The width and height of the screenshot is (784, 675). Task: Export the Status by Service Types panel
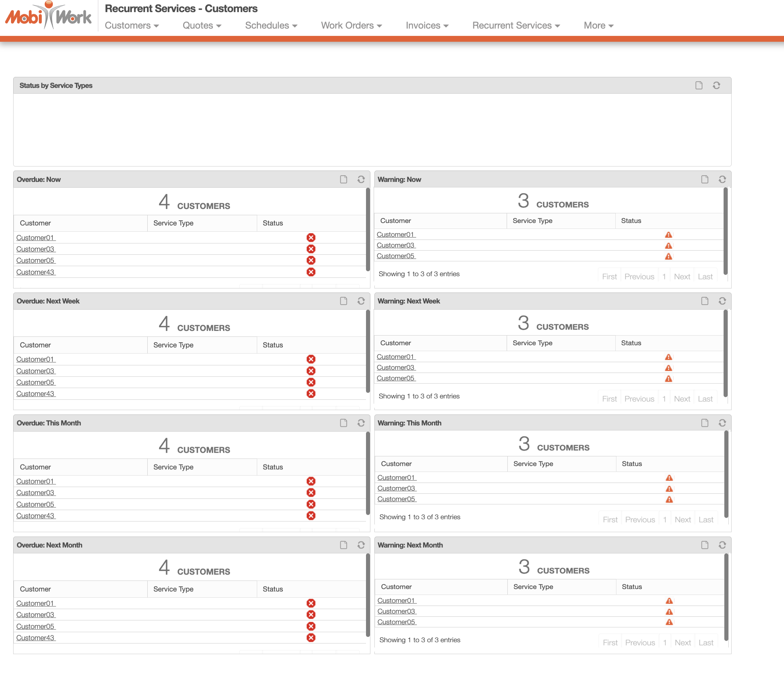click(699, 85)
